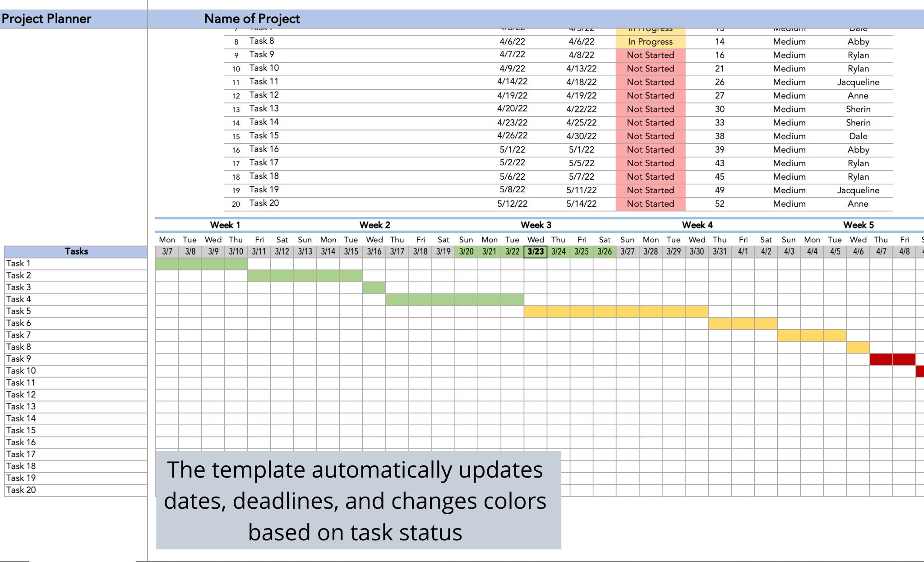Image resolution: width=924 pixels, height=562 pixels.
Task: Select the Task 1 label in Tasks column
Action: coord(18,263)
